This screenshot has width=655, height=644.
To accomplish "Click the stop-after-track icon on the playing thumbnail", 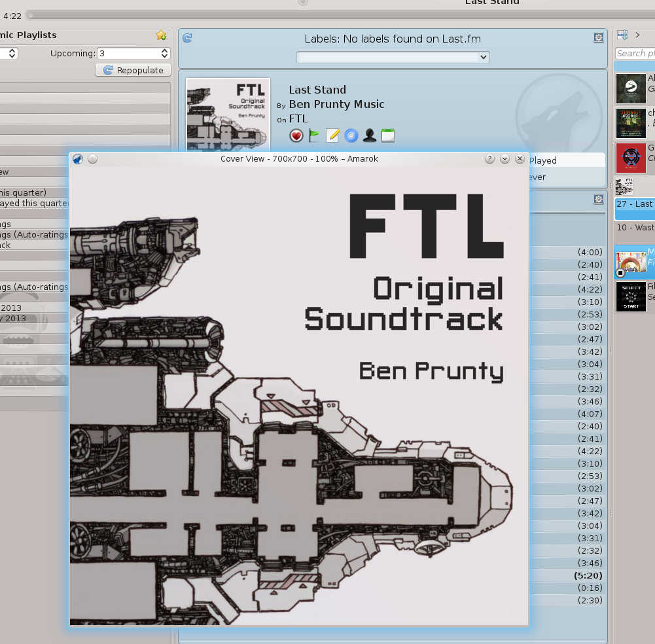I will [x=621, y=274].
